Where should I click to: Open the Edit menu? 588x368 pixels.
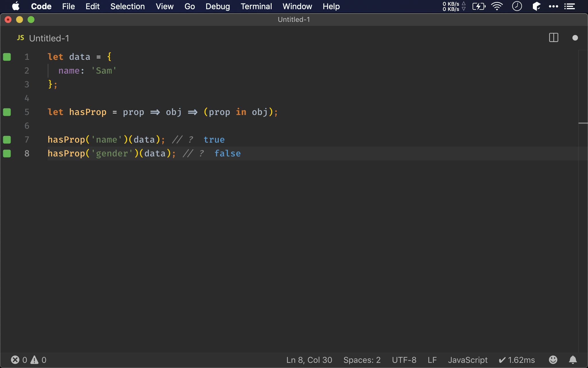click(x=92, y=6)
